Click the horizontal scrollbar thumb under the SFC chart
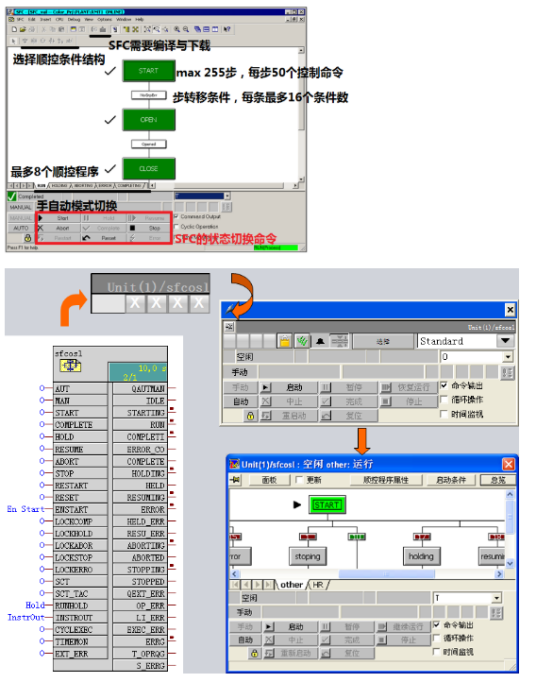 [387, 574]
